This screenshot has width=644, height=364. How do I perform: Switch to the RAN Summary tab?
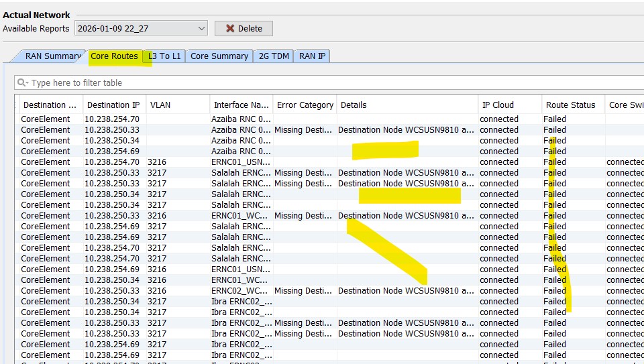[x=52, y=56]
